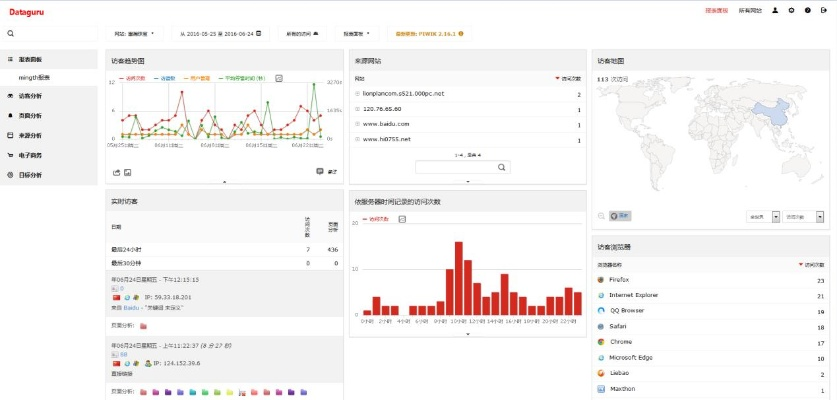The height and width of the screenshot is (400, 837).
Task: Open the user account icon in header
Action: (x=775, y=10)
